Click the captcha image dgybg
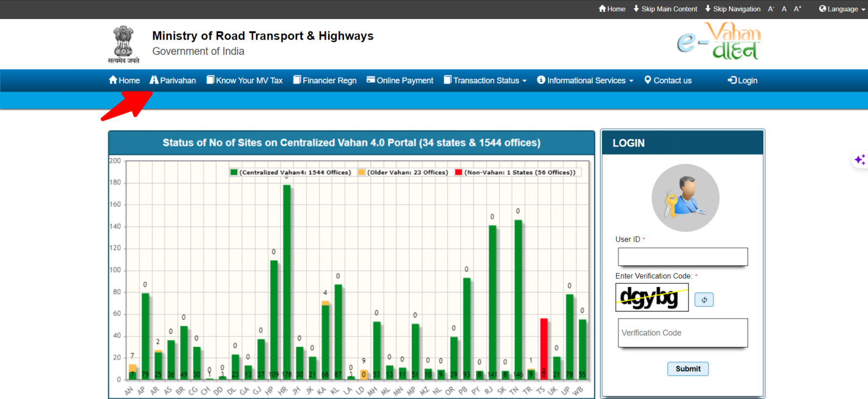Image resolution: width=868 pixels, height=399 pixels. [652, 297]
